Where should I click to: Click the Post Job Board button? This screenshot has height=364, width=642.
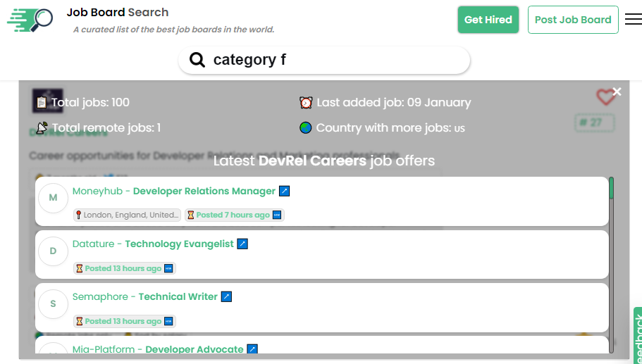point(573,20)
